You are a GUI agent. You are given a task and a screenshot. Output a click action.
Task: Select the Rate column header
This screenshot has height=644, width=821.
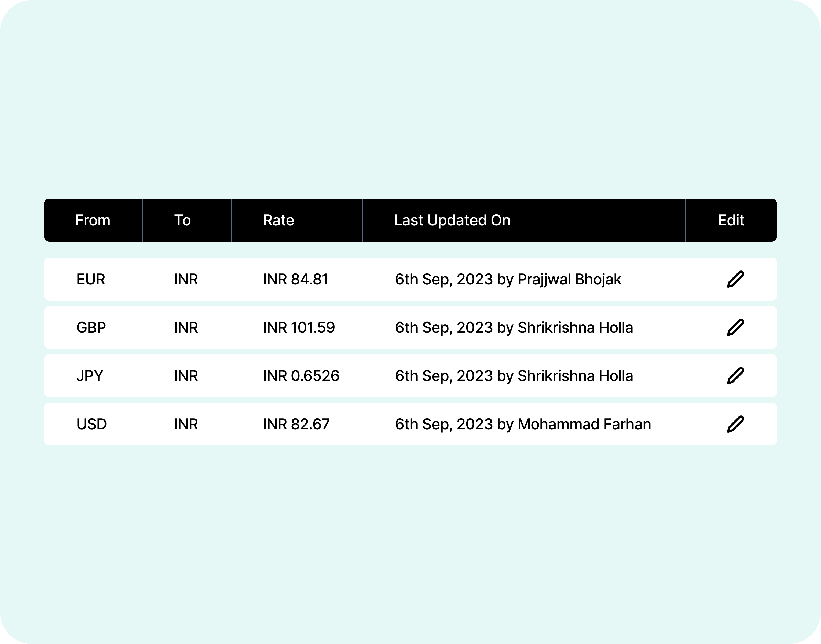278,220
